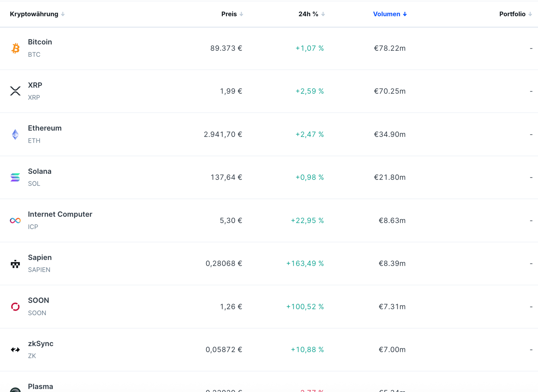Click the Kryptowährung column header label
This screenshot has height=392, width=538.
point(34,14)
